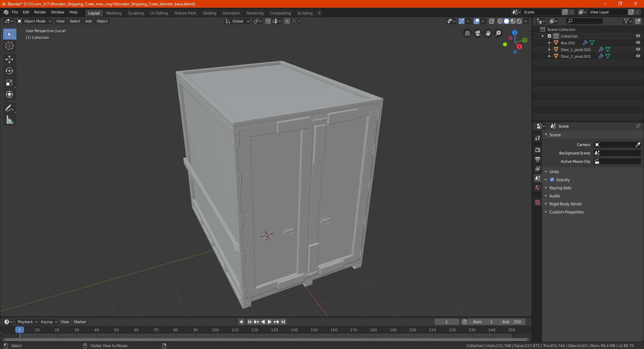The width and height of the screenshot is (644, 349).
Task: Disable the Gravity checkbox
Action: click(x=552, y=180)
